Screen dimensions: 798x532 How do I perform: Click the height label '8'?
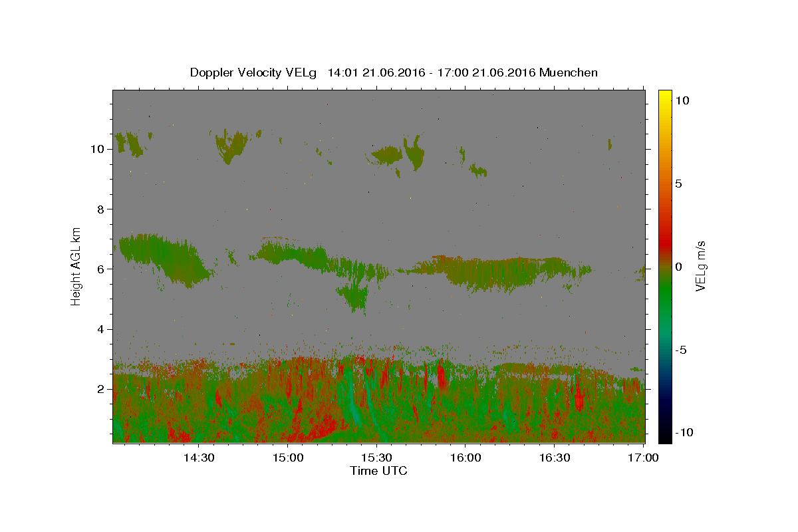(x=100, y=209)
